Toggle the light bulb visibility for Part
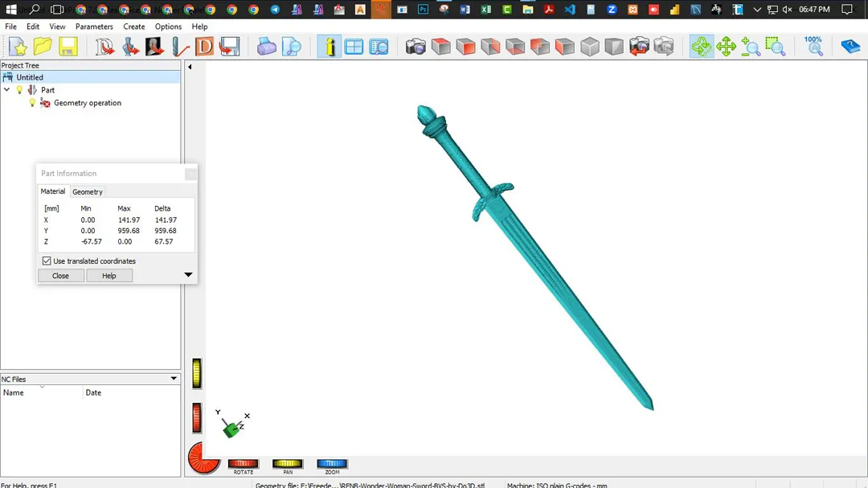Image resolution: width=868 pixels, height=488 pixels. 19,90
